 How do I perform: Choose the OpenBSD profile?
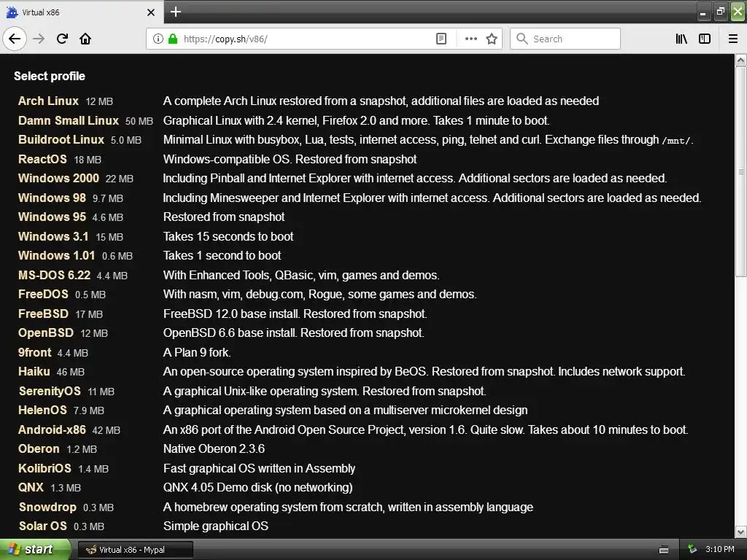pyautogui.click(x=46, y=332)
